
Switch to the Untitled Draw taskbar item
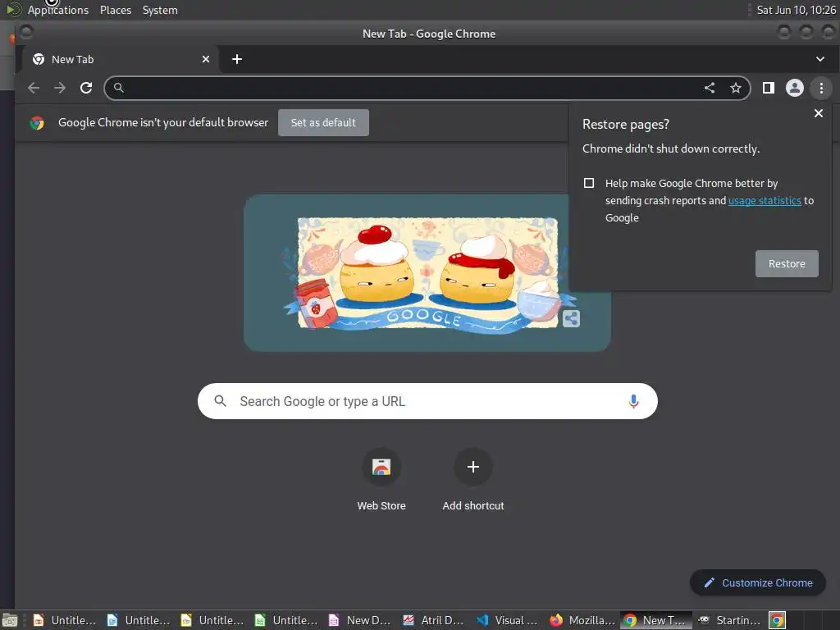[x=212, y=620]
